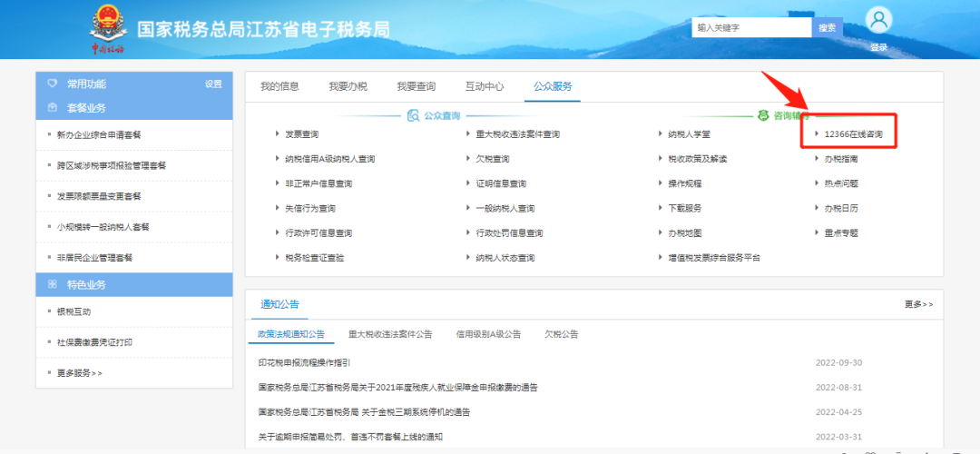Open the 重大税收违法案件公告 sub-tab
This screenshot has height=454, width=980.
pos(390,334)
